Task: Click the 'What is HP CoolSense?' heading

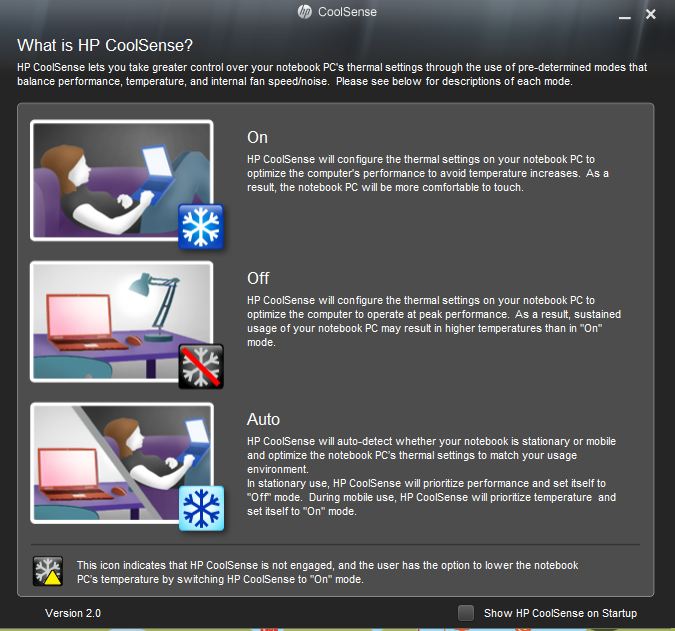Action: point(105,45)
